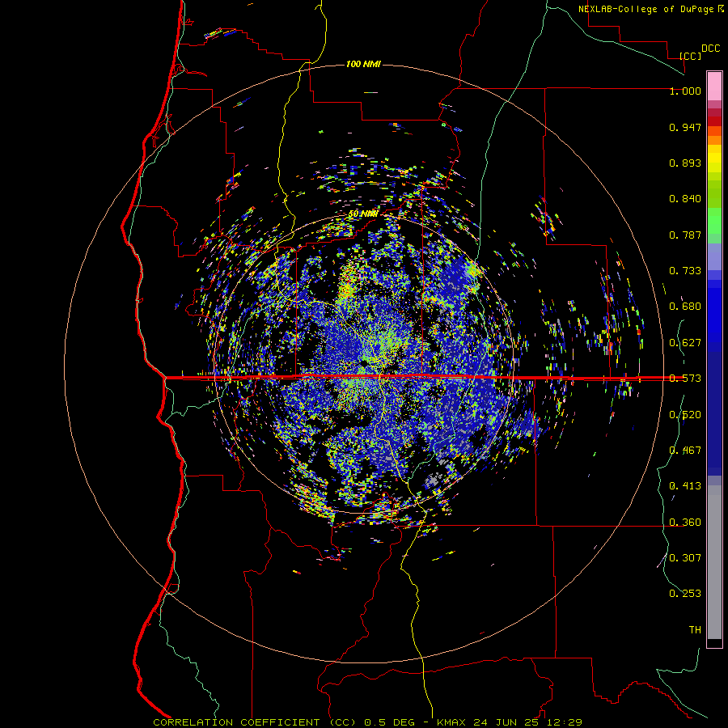Click the 0.733 legend value
The height and width of the screenshot is (728, 728).
[x=685, y=271]
